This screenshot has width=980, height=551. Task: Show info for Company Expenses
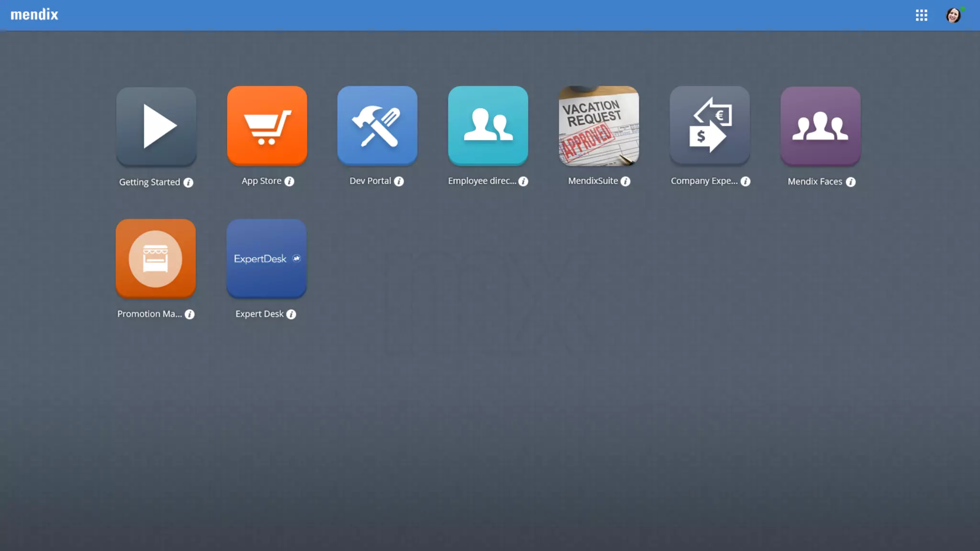(746, 181)
